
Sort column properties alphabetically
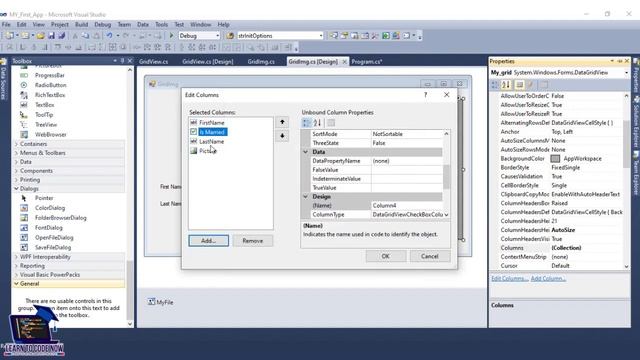pos(318,123)
